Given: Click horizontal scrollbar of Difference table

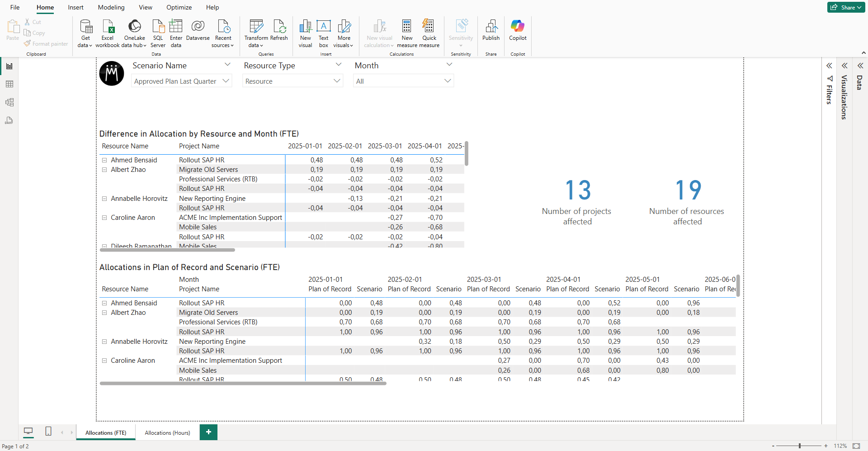Looking at the screenshot, I should pos(167,250).
